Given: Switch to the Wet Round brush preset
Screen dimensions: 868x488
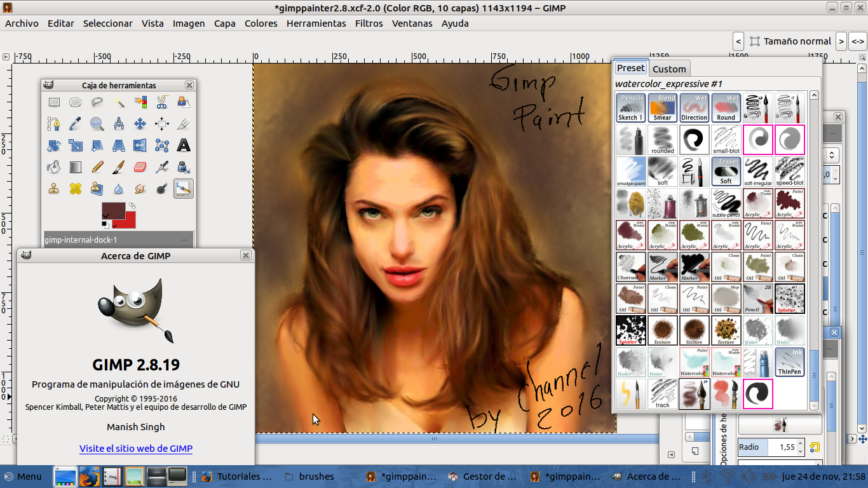Looking at the screenshot, I should [726, 107].
